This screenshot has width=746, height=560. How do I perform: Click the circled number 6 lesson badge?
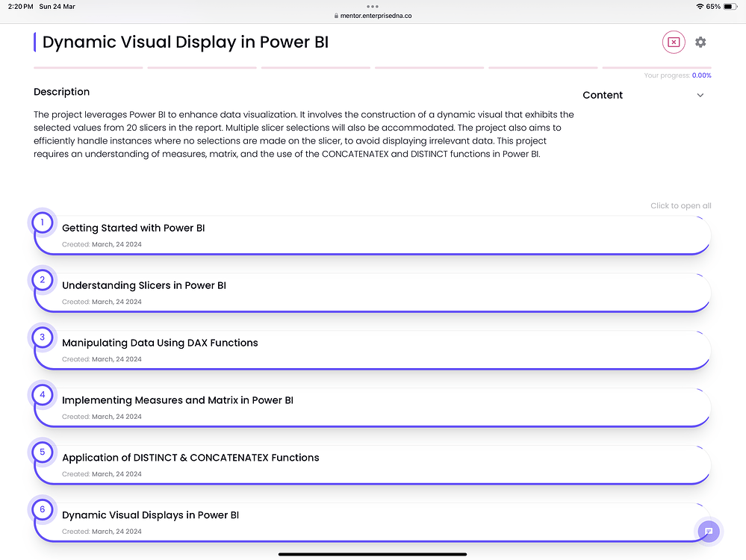click(43, 508)
